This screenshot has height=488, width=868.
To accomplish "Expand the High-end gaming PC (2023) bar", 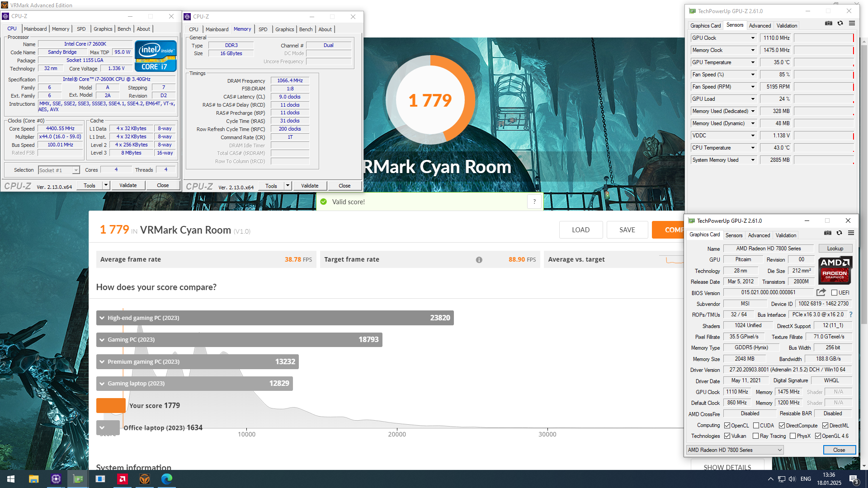I will pos(275,318).
